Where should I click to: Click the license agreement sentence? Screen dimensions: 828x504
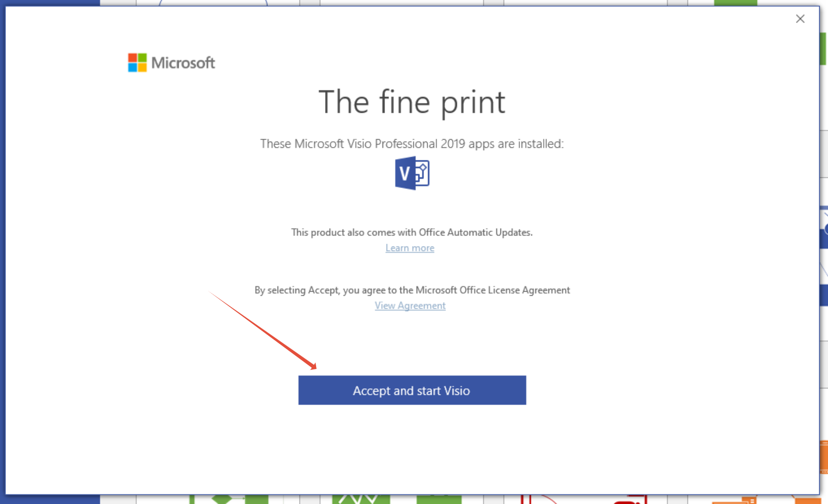(x=412, y=290)
